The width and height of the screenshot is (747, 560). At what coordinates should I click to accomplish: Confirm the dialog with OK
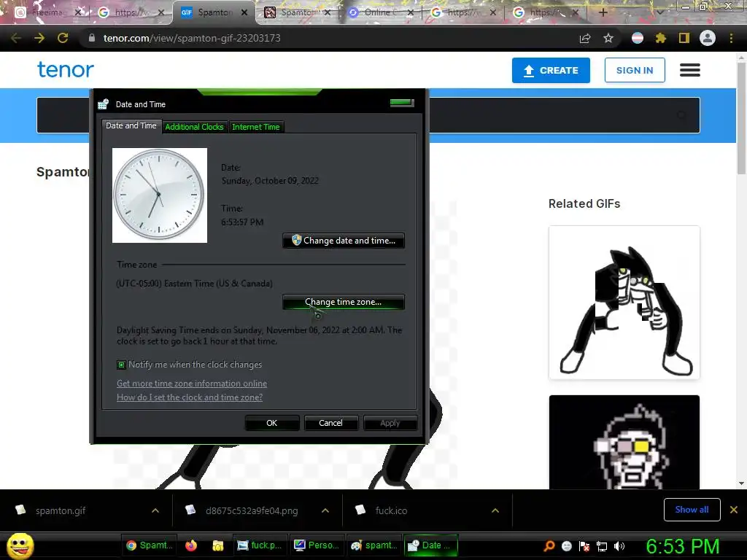click(x=272, y=423)
